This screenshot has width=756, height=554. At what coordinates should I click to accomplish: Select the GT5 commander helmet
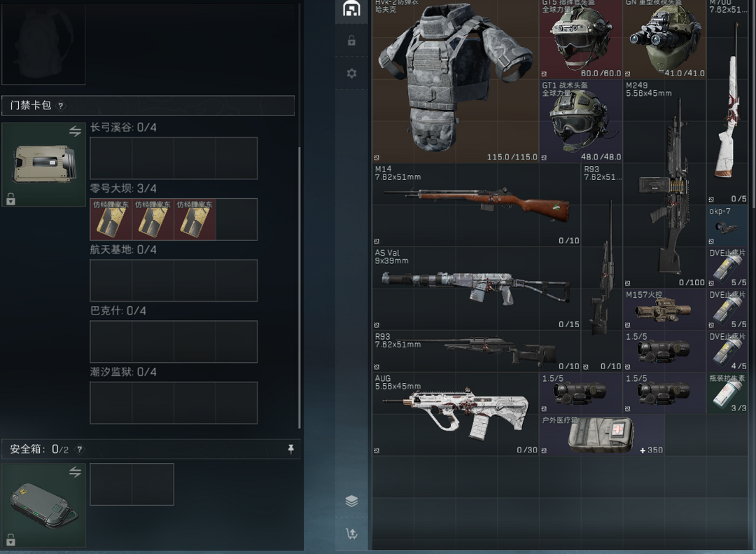click(581, 39)
